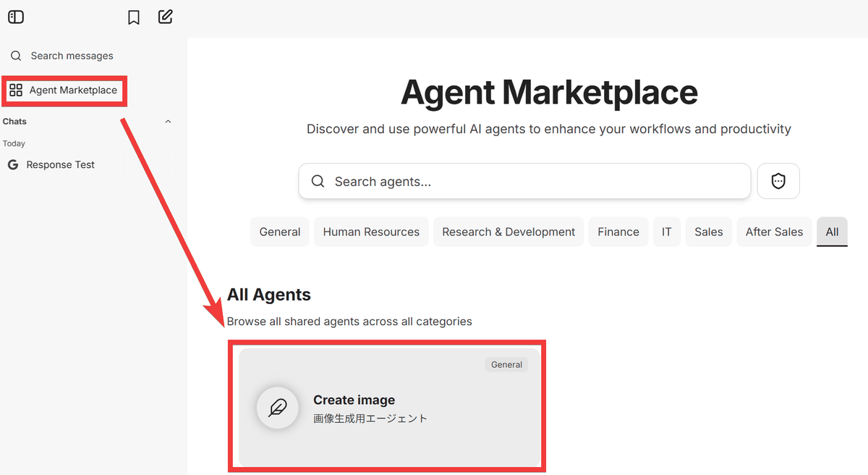Viewport: 868px width, 475px height.
Task: Open Research & Development category
Action: pyautogui.click(x=509, y=232)
